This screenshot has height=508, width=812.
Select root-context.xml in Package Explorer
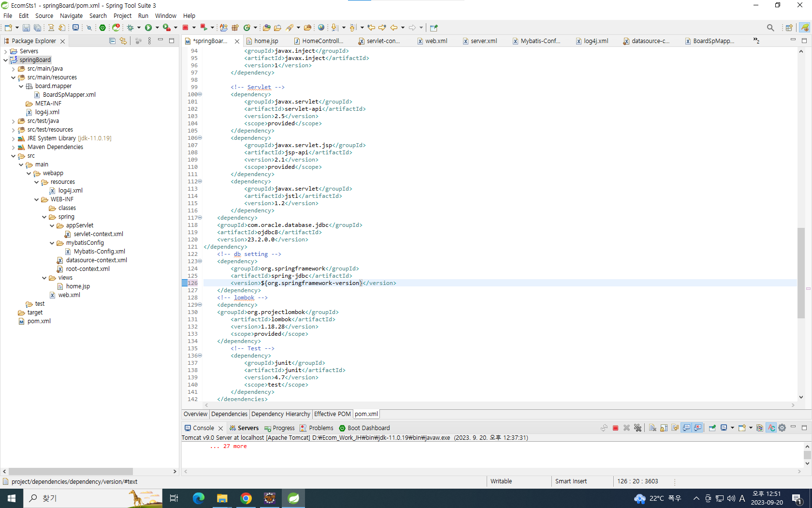(88, 269)
